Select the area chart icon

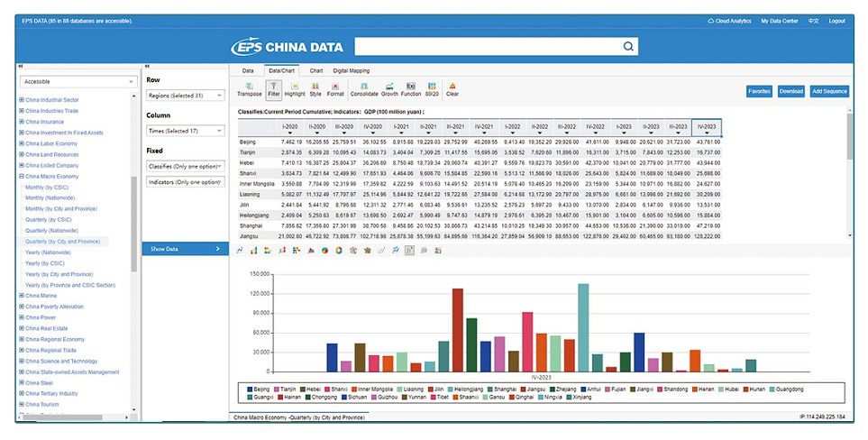(311, 250)
